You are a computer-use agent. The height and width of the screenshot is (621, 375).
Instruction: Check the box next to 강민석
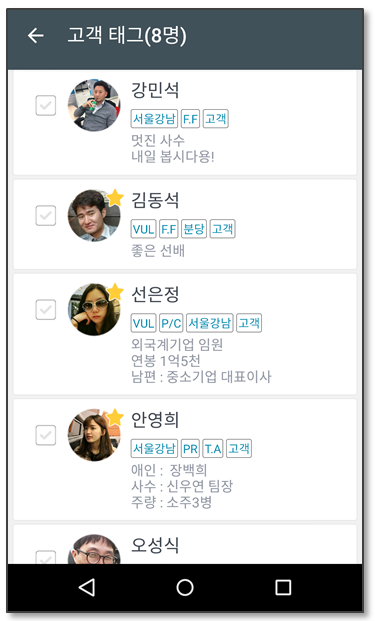coord(46,105)
